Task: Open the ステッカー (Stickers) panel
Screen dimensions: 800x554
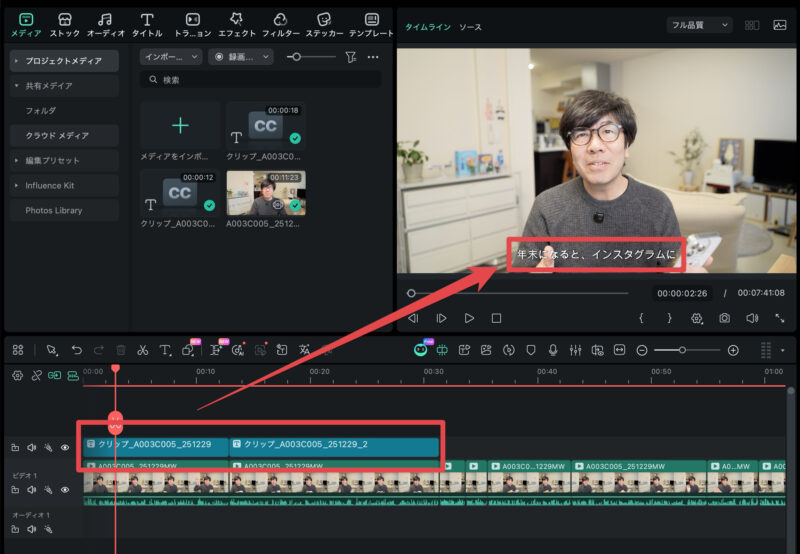Action: tap(323, 25)
